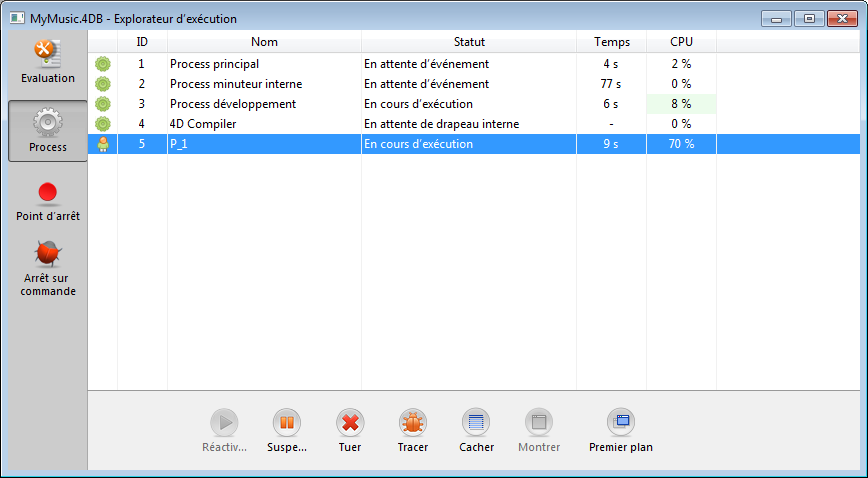Maximize the Explorateur d'exécution window

pos(809,19)
